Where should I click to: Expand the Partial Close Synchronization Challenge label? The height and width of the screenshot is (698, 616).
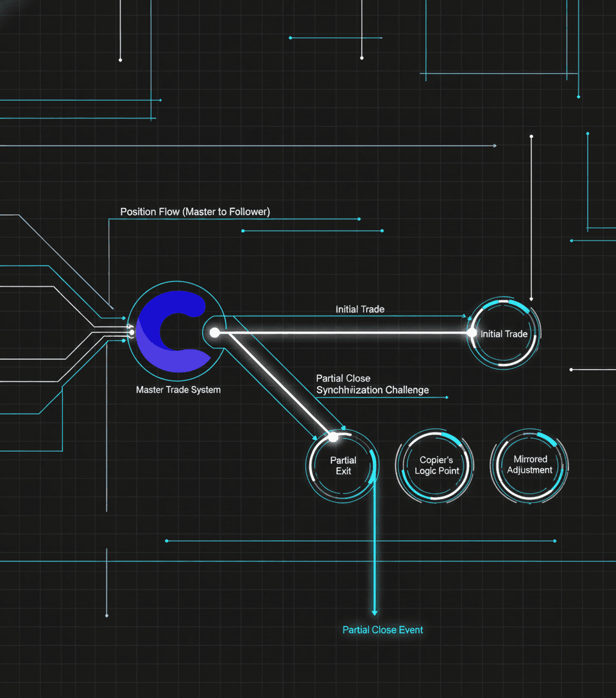click(372, 384)
